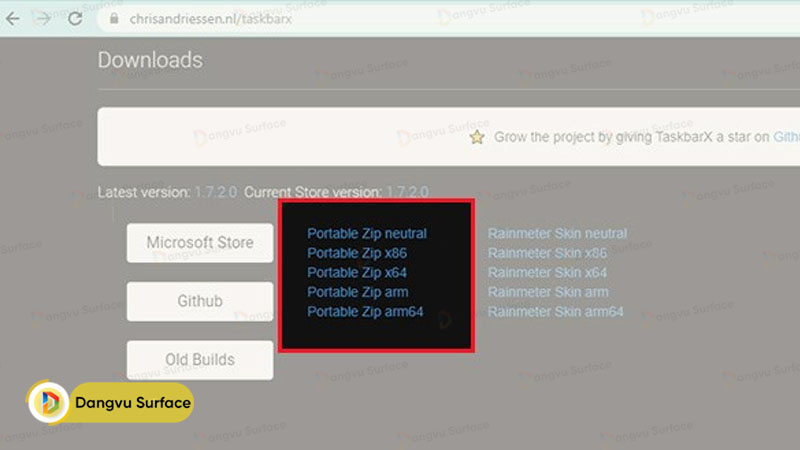Download Rainmeter Skin arm64
800x450 pixels.
point(555,312)
